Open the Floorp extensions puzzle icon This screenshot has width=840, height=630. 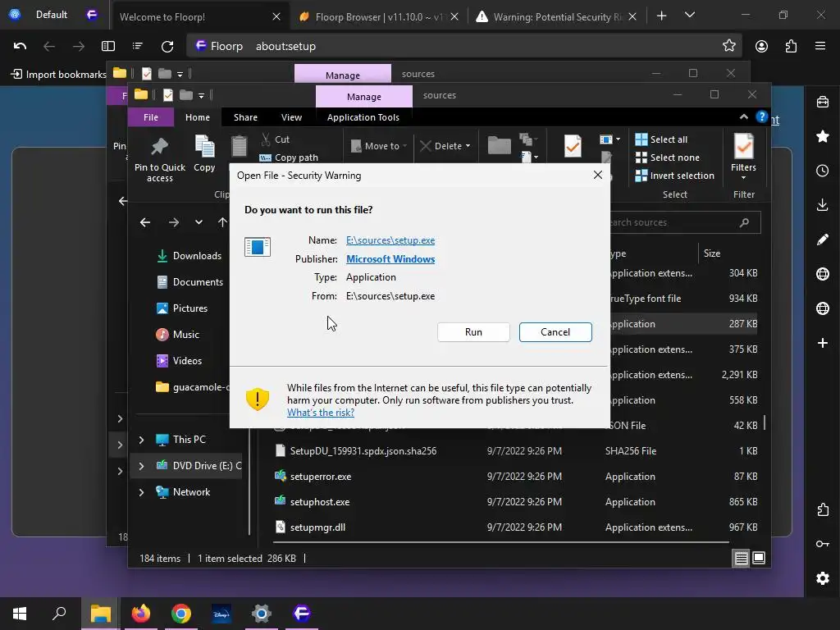791,47
